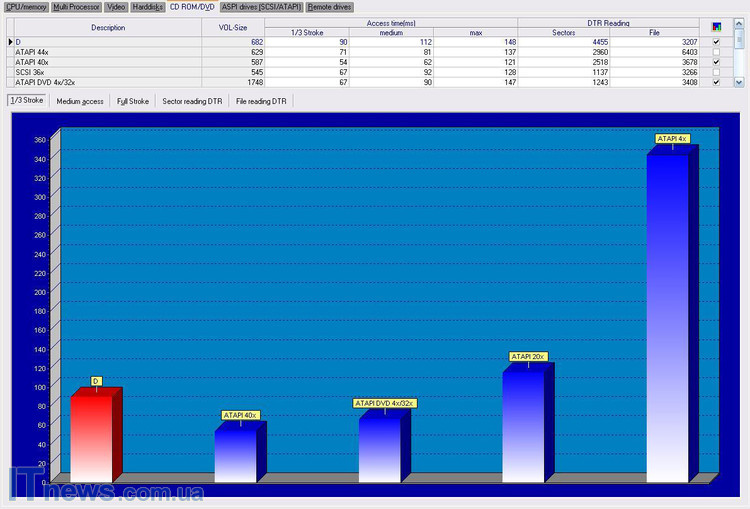Click the red D bar in chart

[x=90, y=438]
